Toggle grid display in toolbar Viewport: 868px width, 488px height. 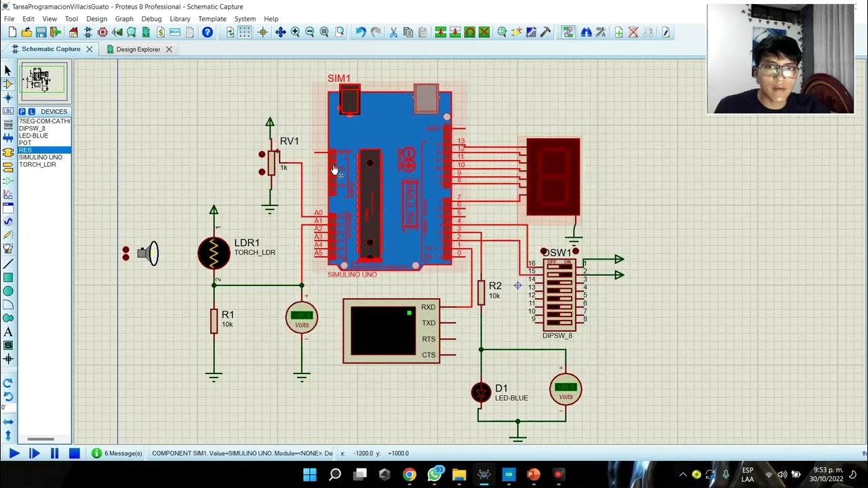245,32
